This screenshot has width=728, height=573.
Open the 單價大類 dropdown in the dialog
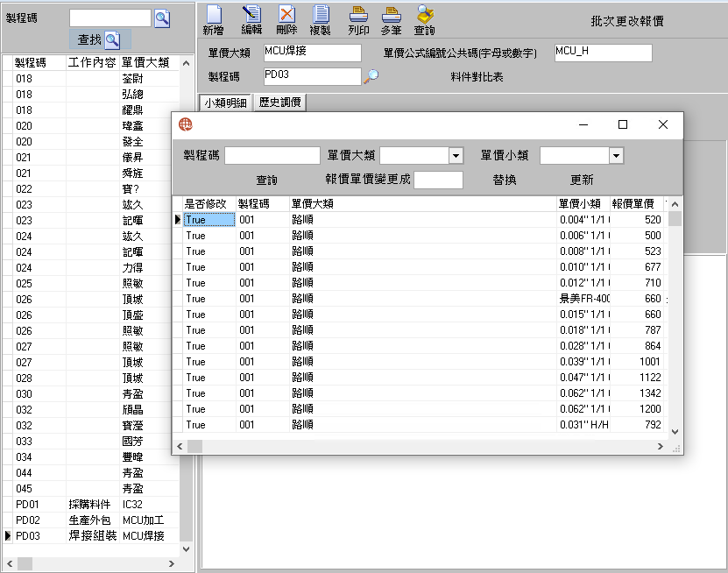coord(456,156)
